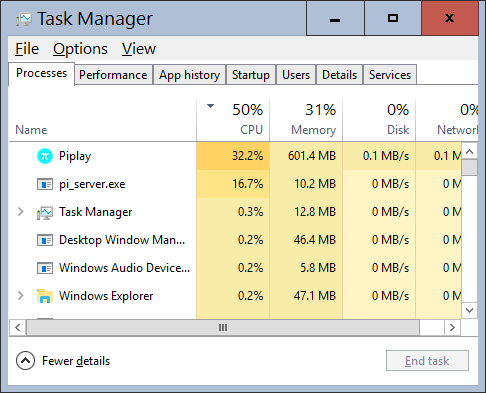Click the Piplay pi icon
This screenshot has width=486, height=393.
point(45,156)
